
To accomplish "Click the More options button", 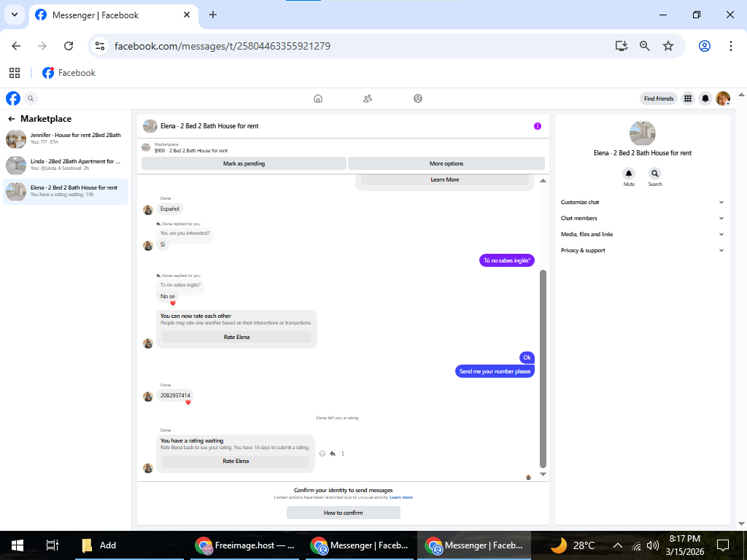I will 446,163.
